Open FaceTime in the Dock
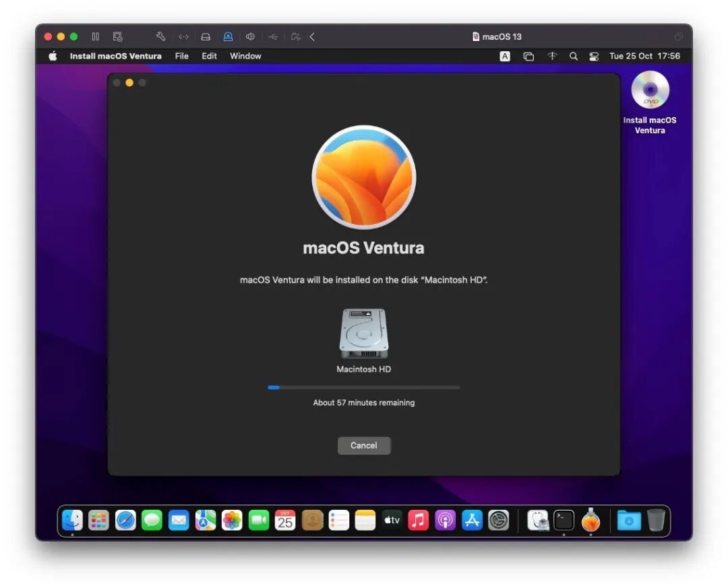 [259, 520]
